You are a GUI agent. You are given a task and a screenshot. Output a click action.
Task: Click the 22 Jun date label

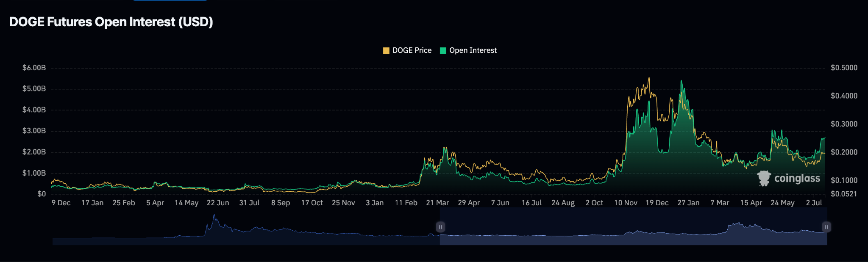218,203
